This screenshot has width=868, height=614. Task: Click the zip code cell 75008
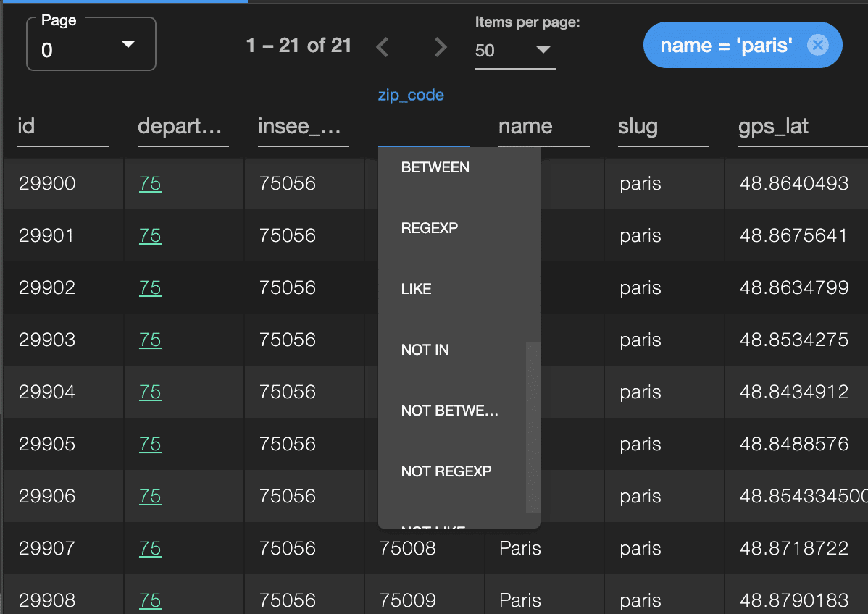(408, 548)
